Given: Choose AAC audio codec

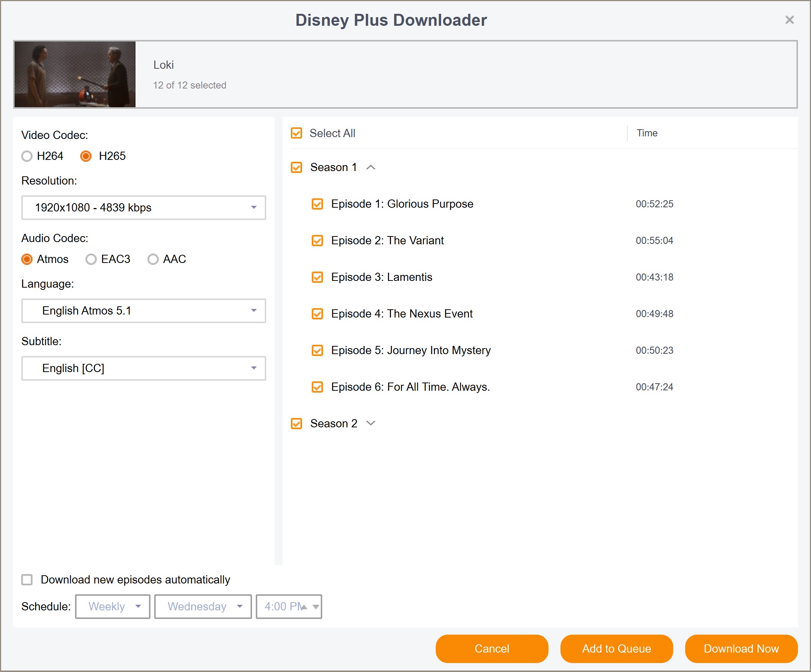Looking at the screenshot, I should pyautogui.click(x=153, y=259).
